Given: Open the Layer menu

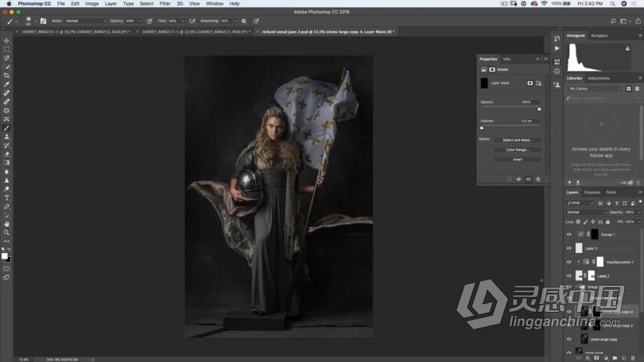Looking at the screenshot, I should pos(111,4).
